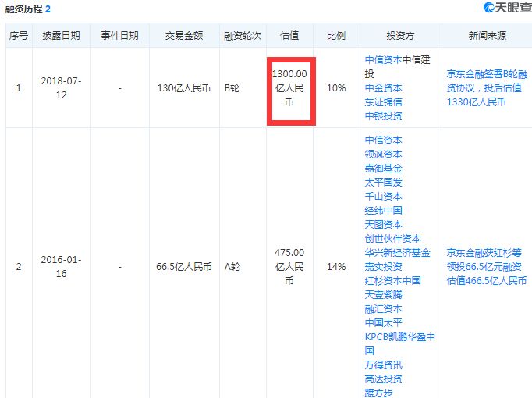Click the 比例 column header
Image resolution: width=532 pixels, height=398 pixels.
click(336, 35)
